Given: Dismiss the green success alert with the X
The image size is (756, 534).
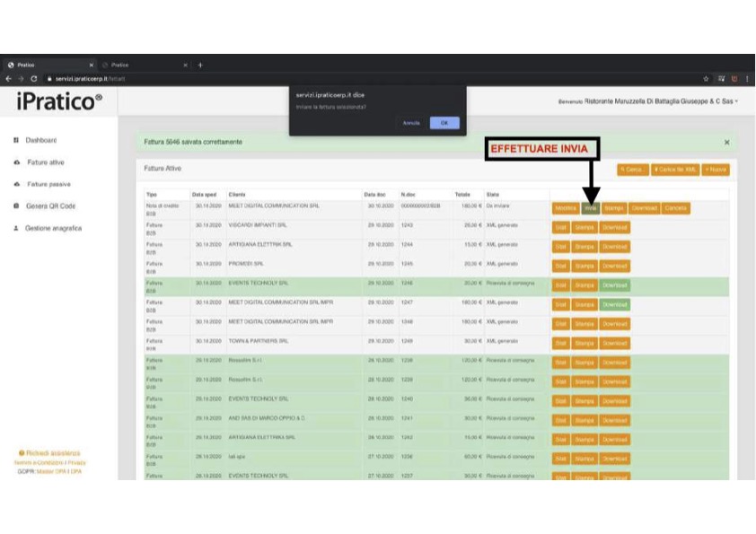Looking at the screenshot, I should [x=726, y=143].
